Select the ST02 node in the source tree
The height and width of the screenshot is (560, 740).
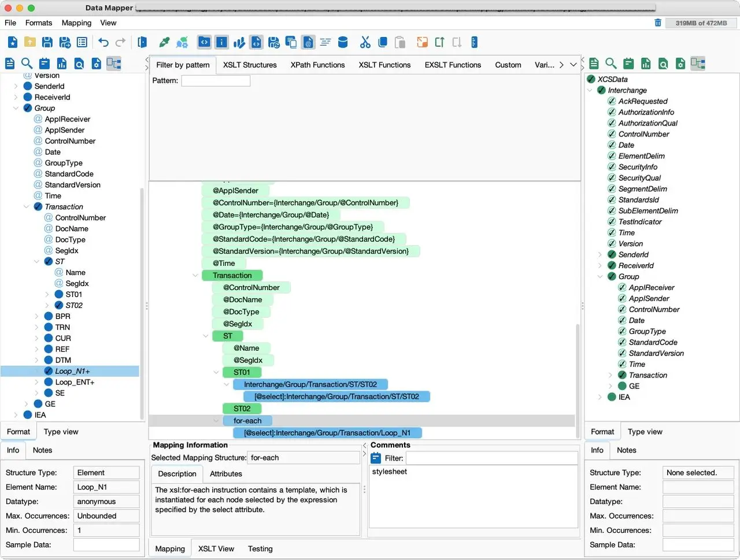(74, 306)
